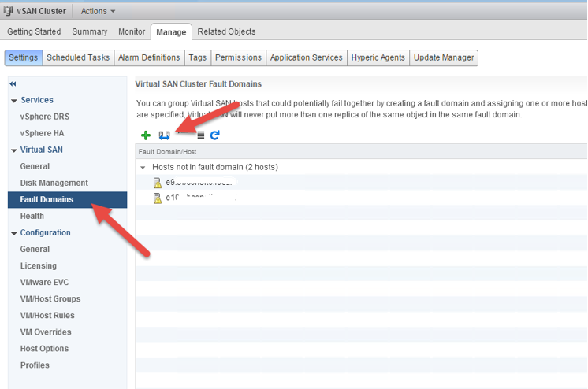Click the Configuration heading label
This screenshot has width=588, height=389.
pos(45,233)
